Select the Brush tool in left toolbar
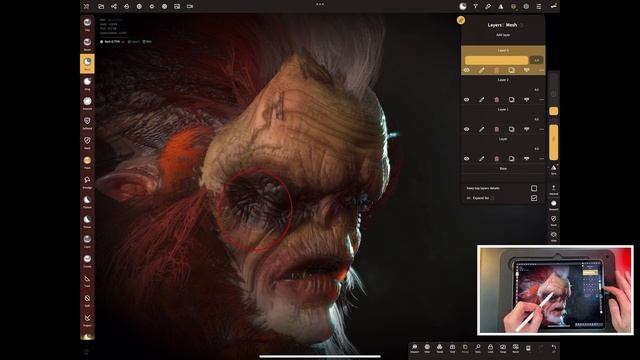The image size is (640, 360). pos(87,44)
